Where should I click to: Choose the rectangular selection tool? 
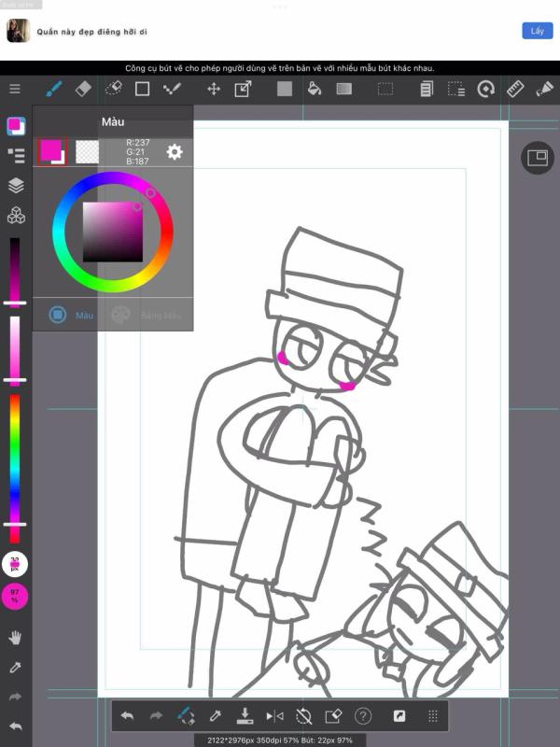(385, 89)
